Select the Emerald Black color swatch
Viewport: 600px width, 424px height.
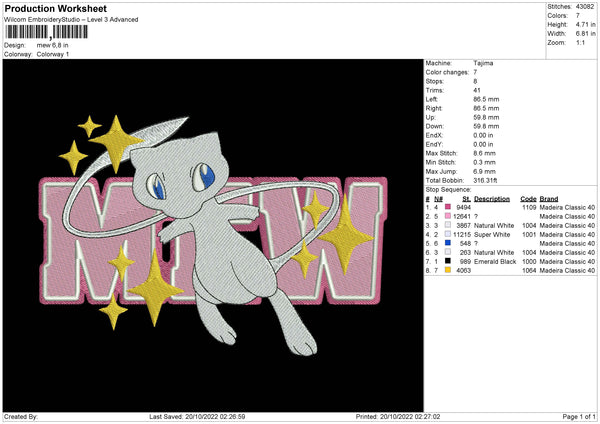pos(448,261)
